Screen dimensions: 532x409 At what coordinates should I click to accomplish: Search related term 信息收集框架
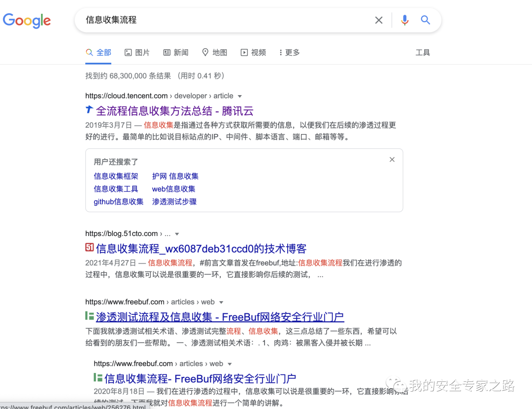116,176
